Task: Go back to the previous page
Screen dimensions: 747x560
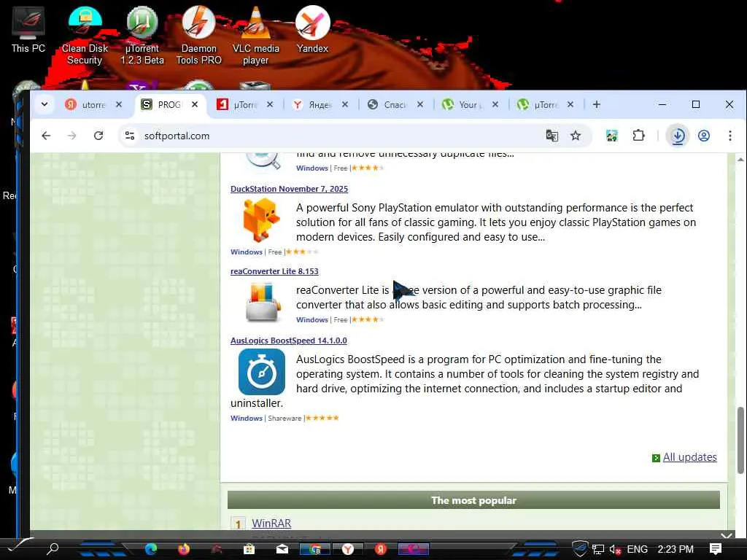Action: click(x=46, y=136)
